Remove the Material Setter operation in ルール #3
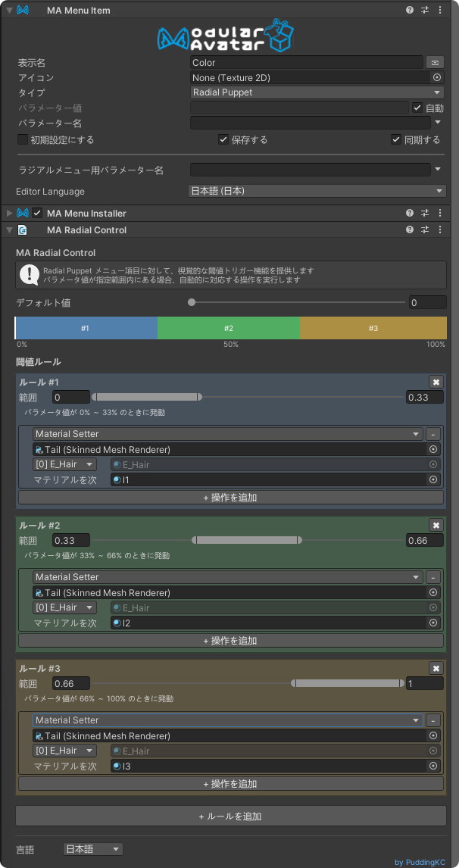The height and width of the screenshot is (868, 459). click(433, 720)
